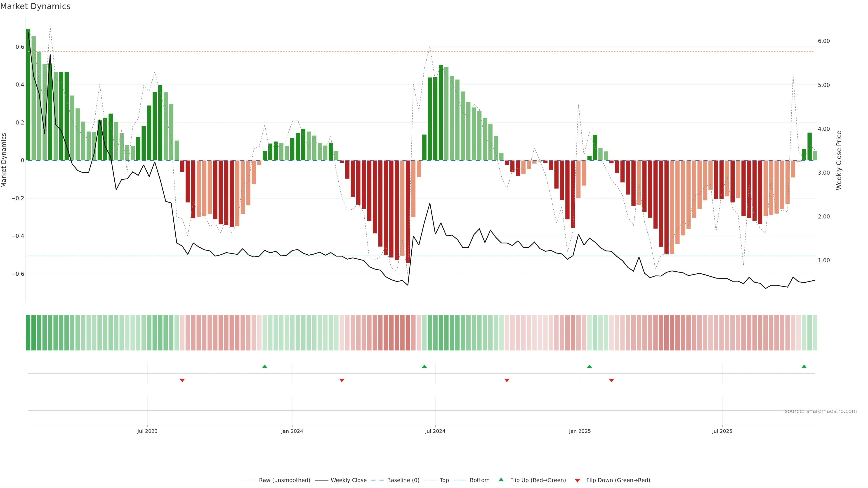This screenshot has width=868, height=488.
Task: Click the Weekly Close Price axis title
Action: 839,160
